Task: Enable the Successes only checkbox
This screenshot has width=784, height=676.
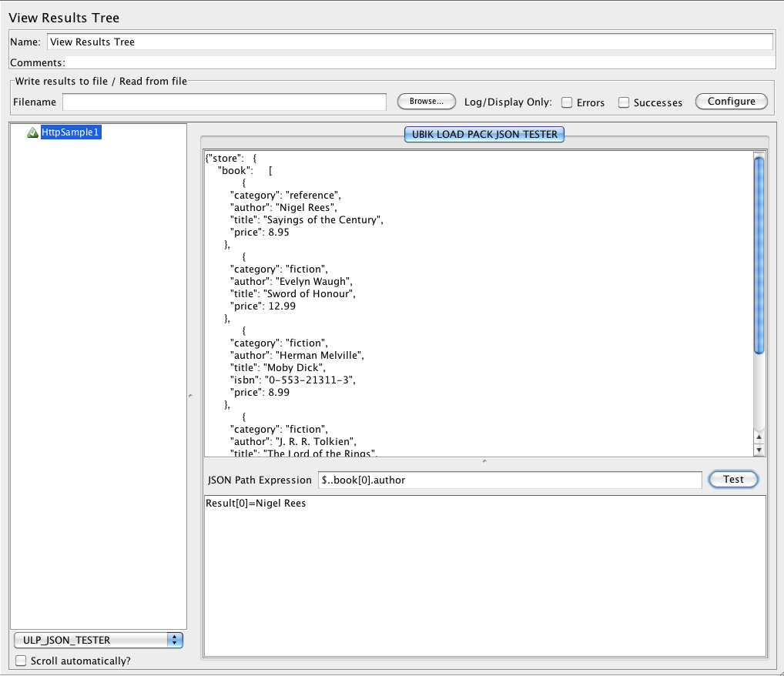Action: 625,102
